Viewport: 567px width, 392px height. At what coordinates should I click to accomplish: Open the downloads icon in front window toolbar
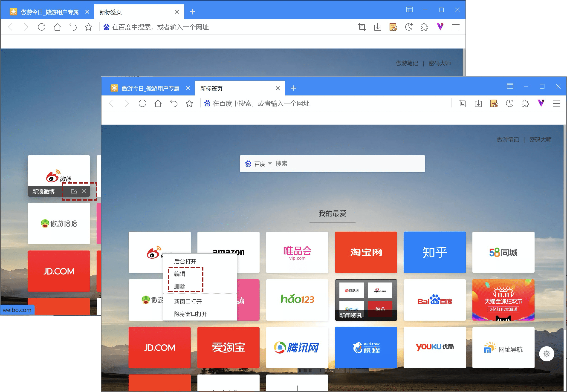pos(478,103)
